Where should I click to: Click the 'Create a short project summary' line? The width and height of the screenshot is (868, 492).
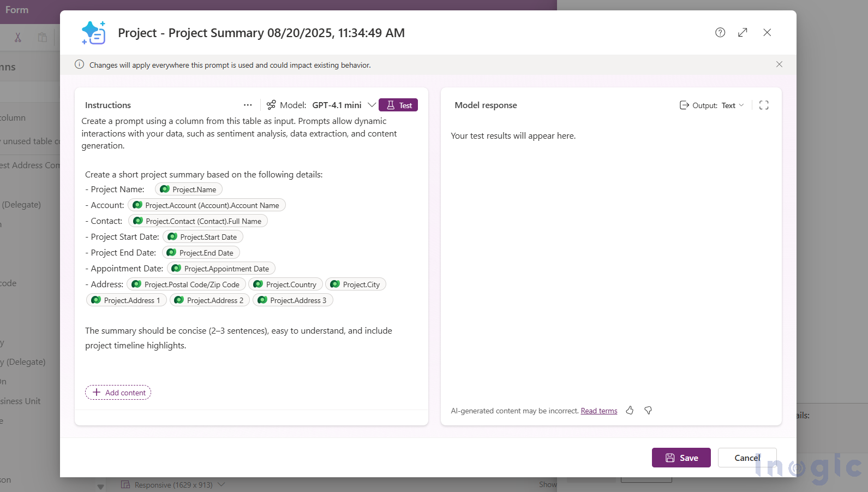204,175
